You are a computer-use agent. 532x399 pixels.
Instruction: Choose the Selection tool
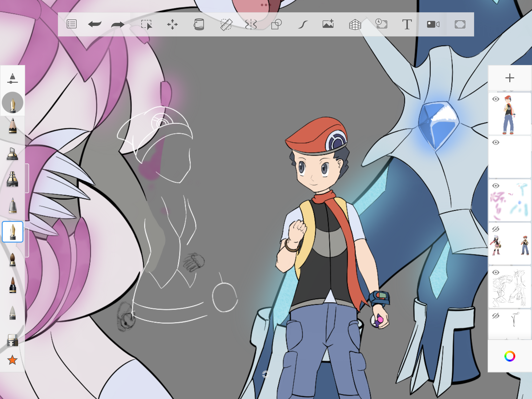pos(147,24)
